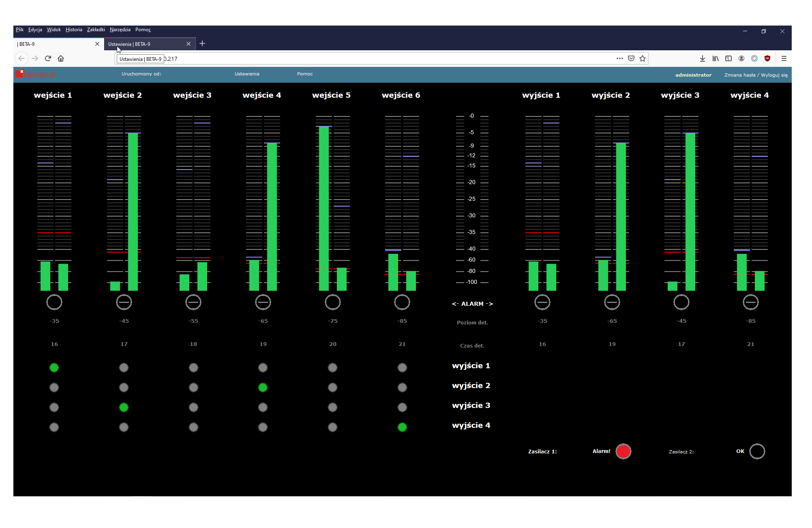Toggle alarm circle under wyjście 4
Screen dimensions: 812x528
point(751,302)
